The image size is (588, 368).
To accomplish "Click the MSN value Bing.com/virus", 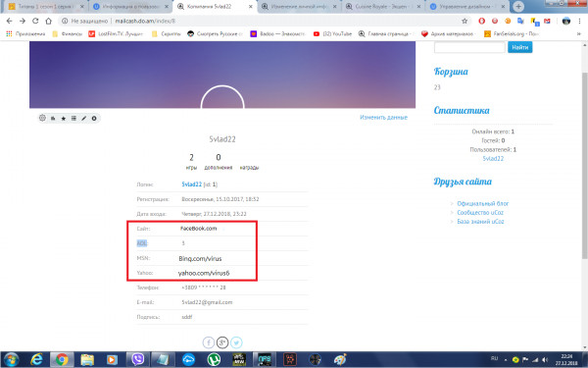I will 200,259.
